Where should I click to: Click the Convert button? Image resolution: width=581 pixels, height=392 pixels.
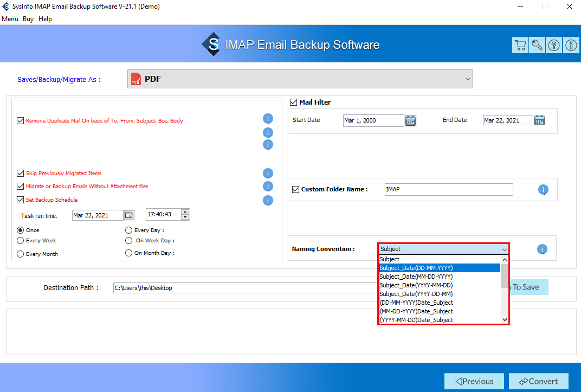click(x=539, y=381)
